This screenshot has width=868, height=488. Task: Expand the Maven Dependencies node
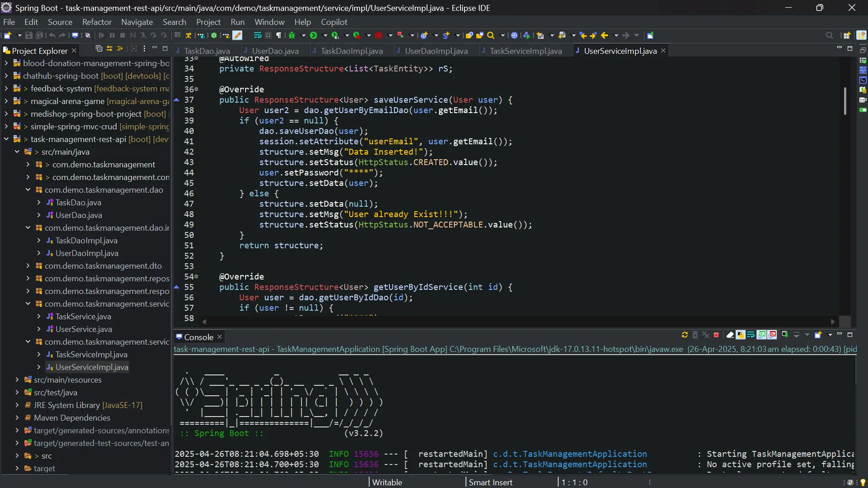[x=17, y=418]
